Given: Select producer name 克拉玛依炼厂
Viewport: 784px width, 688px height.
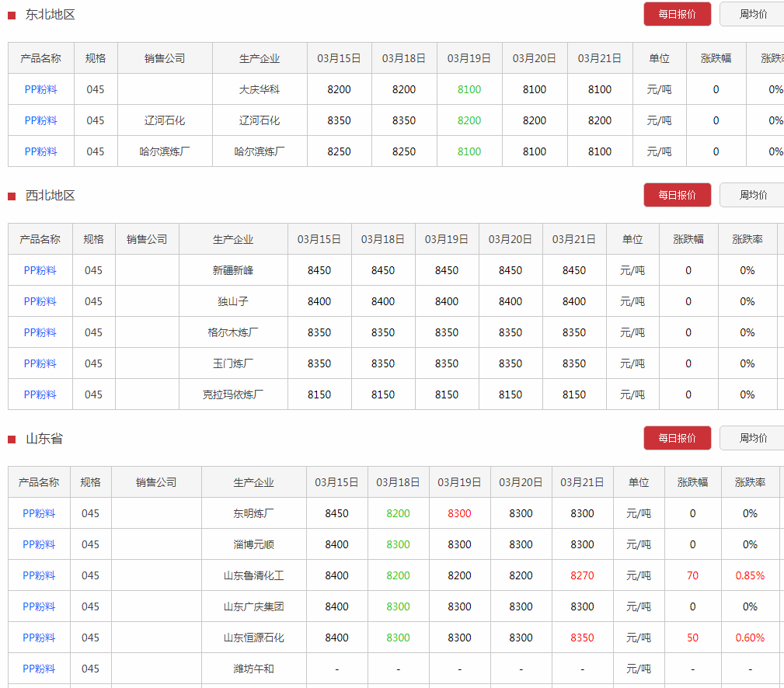Looking at the screenshot, I should point(233,394).
